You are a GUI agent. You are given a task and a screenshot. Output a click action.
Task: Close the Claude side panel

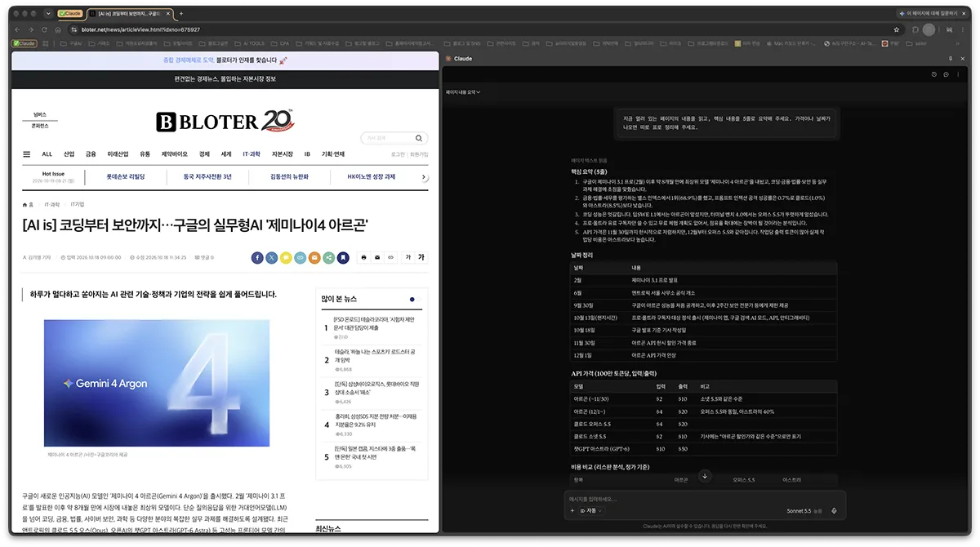962,59
